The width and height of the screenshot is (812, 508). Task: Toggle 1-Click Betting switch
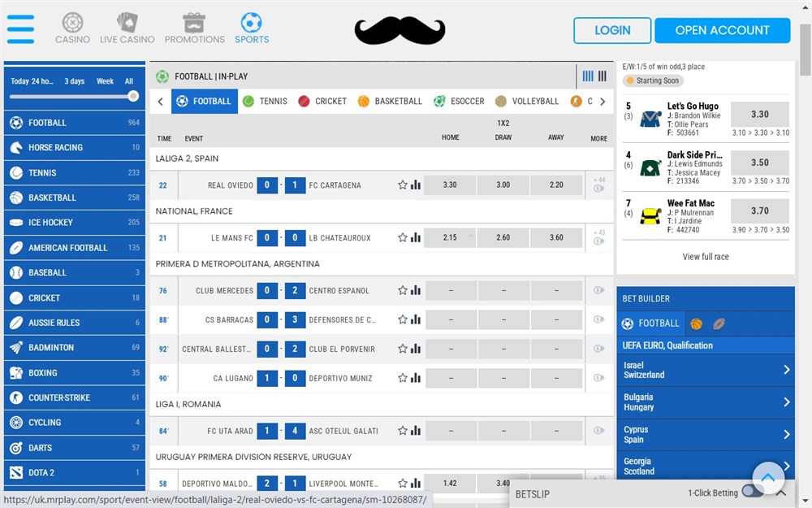753,492
